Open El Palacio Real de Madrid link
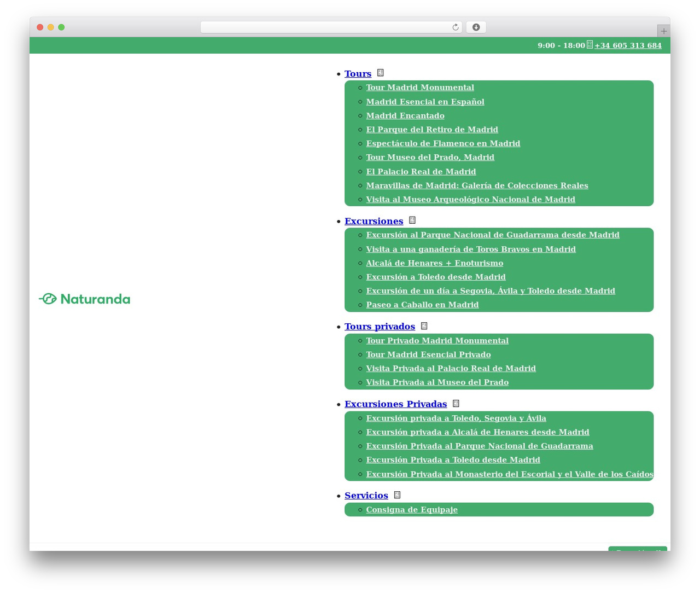 421,172
